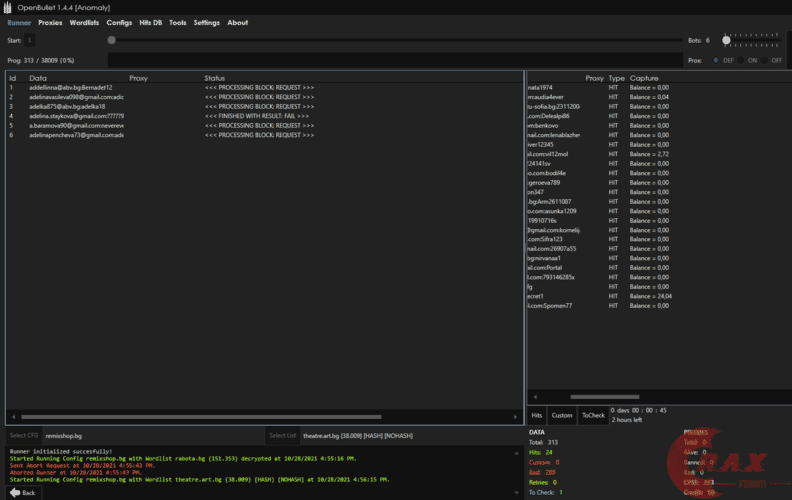Switch to the ToCheck results tab
Image resolution: width=792 pixels, height=500 pixels.
593,415
